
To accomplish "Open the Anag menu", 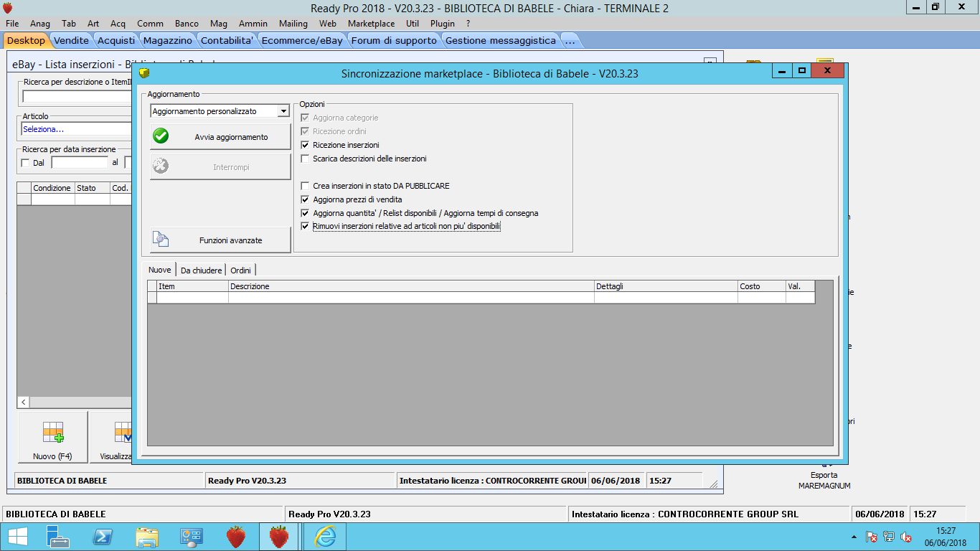I will click(x=40, y=24).
